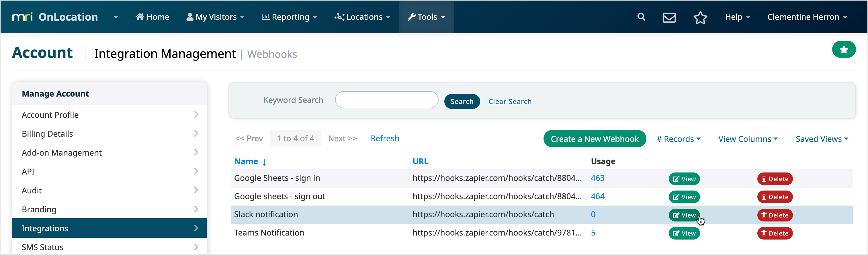
Task: View the Google sheets - sign out webhook
Action: pyautogui.click(x=684, y=197)
